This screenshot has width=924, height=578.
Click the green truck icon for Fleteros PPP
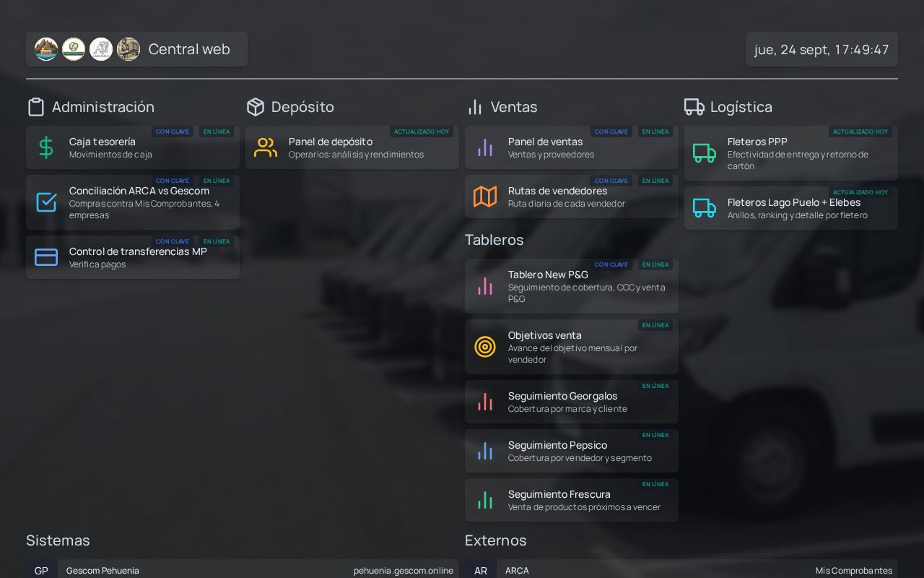[x=705, y=153]
